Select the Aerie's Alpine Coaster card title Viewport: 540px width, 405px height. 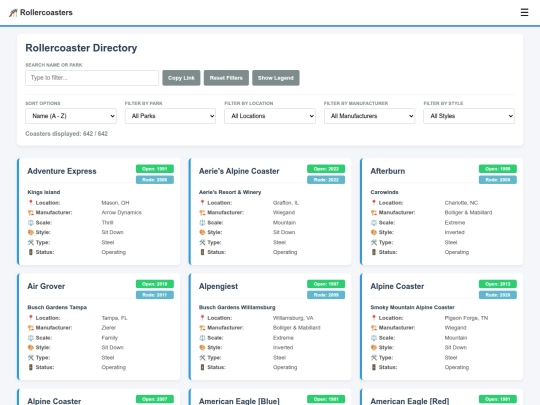(x=239, y=171)
